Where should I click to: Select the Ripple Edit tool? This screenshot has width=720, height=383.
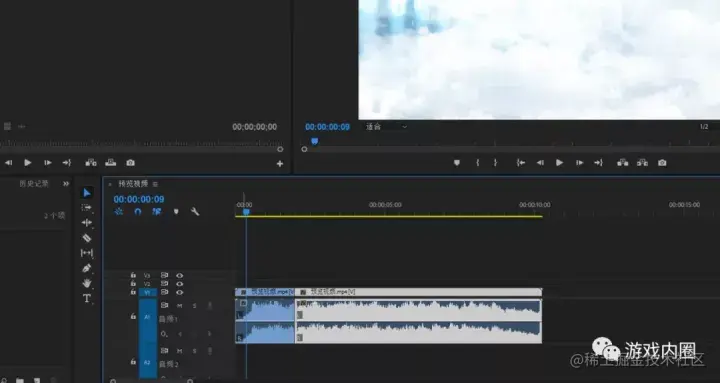86,223
